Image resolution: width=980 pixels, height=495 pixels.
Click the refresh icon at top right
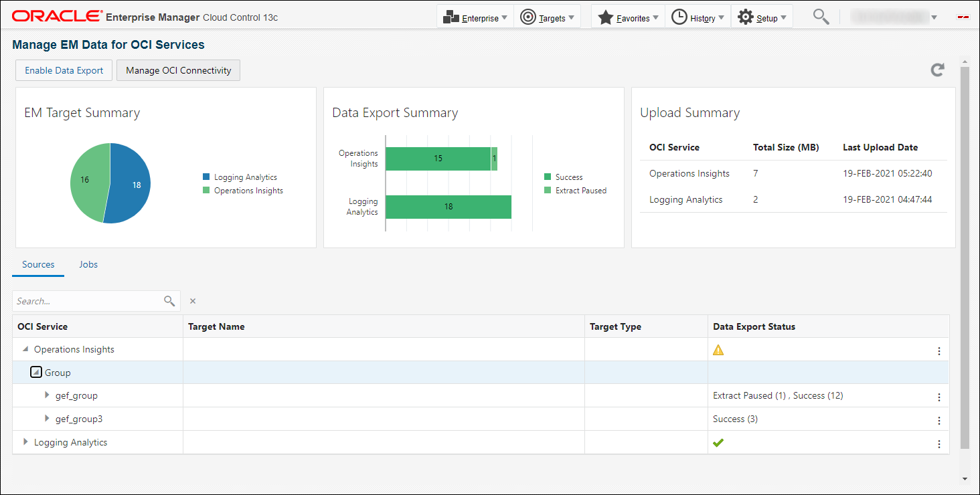tap(938, 70)
